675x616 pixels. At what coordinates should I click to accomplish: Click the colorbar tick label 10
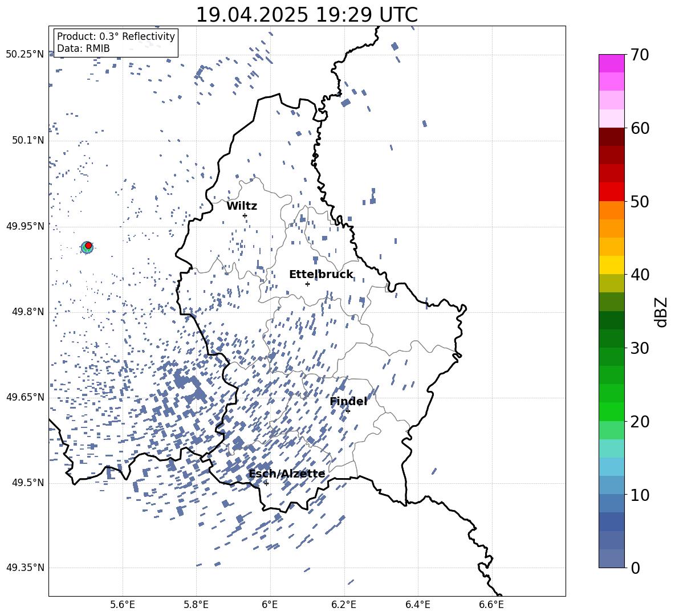click(x=640, y=495)
